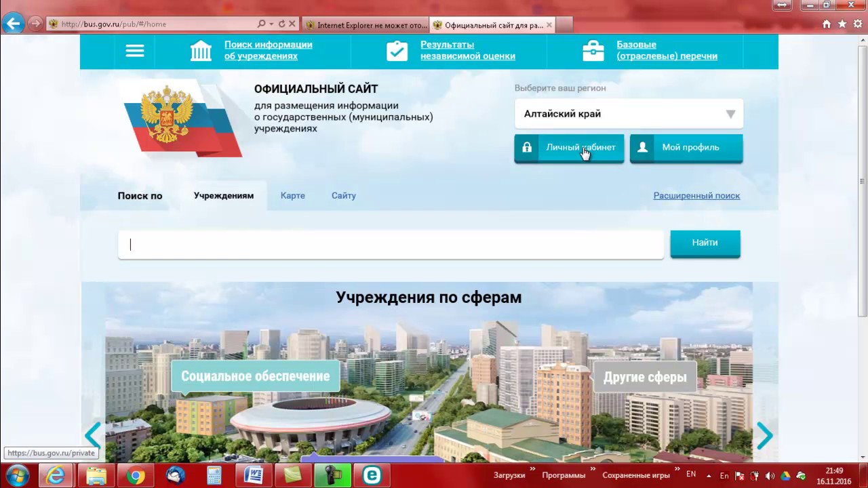This screenshot has height=488, width=868.
Task: Open Microsoft Word from the taskbar
Action: [x=254, y=476]
